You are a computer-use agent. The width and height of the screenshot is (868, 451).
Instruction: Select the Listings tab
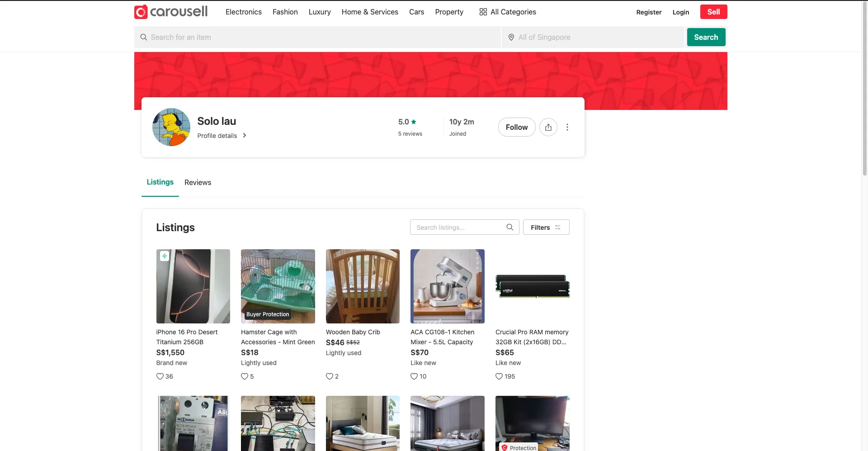tap(160, 182)
